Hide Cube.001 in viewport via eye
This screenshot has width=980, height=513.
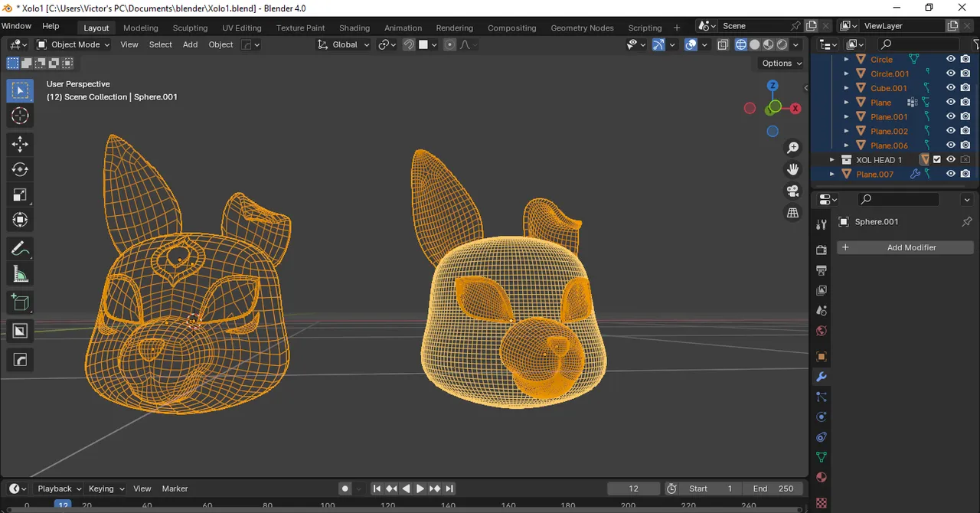point(951,88)
